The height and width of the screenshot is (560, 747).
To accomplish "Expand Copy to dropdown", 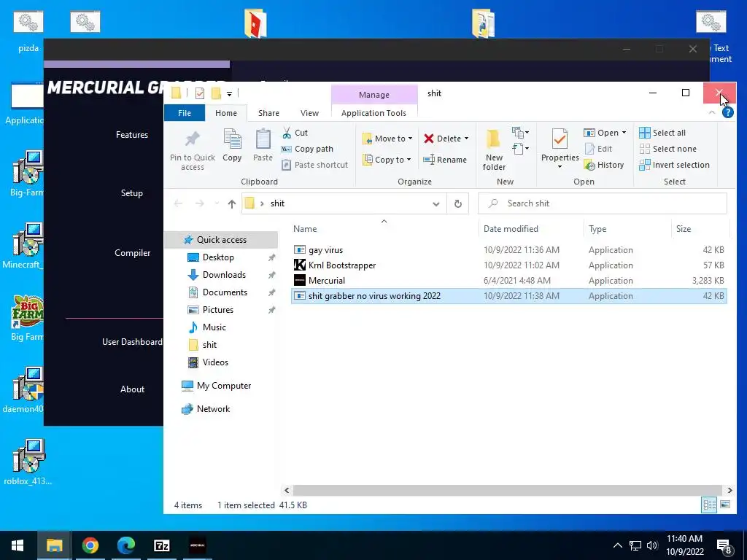I will point(409,160).
